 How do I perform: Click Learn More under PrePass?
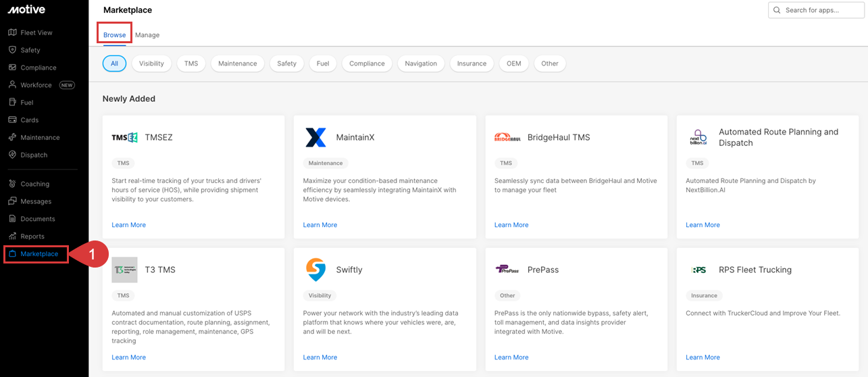(511, 357)
